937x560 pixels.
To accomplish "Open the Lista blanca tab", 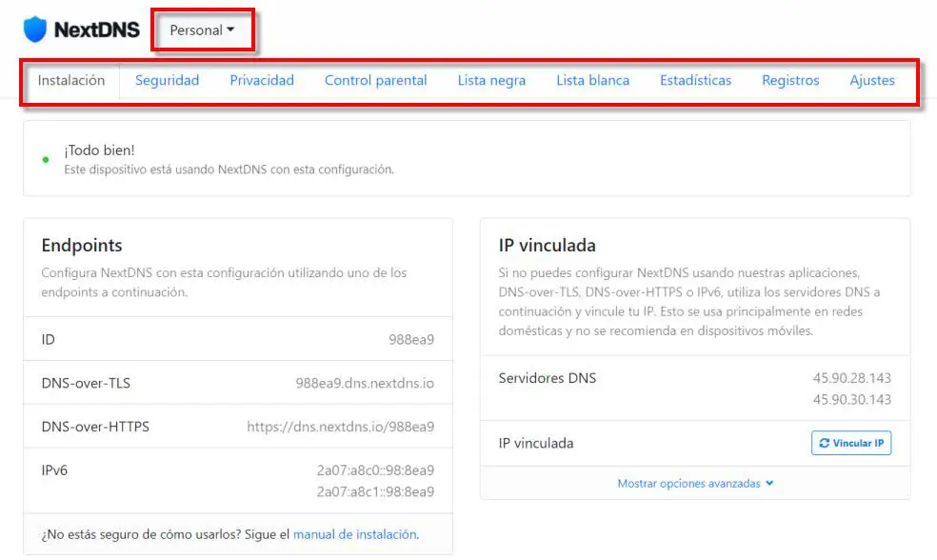I will pyautogui.click(x=593, y=80).
